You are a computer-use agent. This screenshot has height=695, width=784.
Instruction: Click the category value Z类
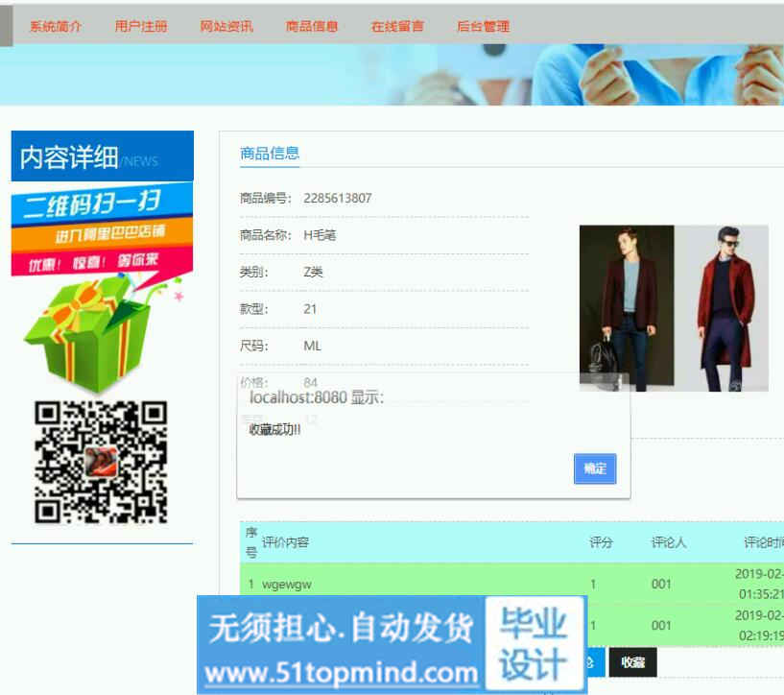[313, 272]
